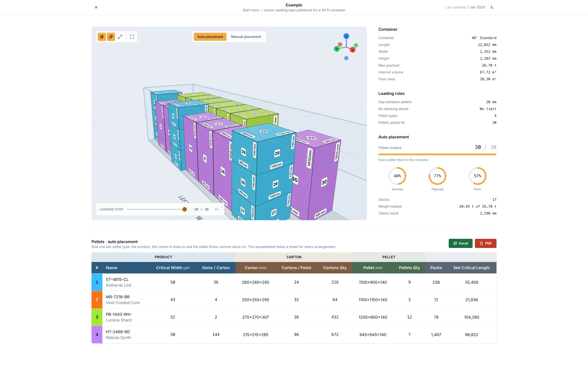The image size is (588, 369).
Task: Click the 104,280 net critical length cell
Action: click(471, 317)
